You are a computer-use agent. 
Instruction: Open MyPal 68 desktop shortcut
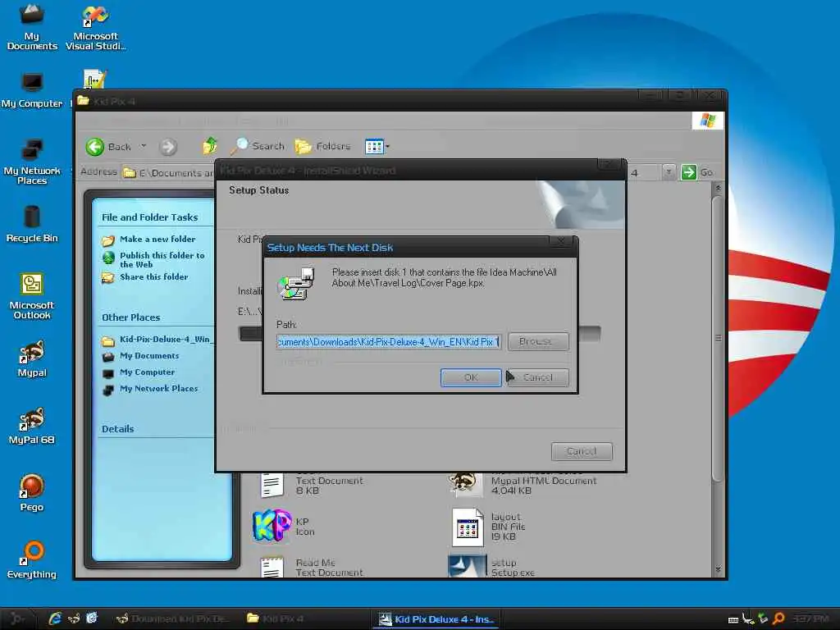32,426
